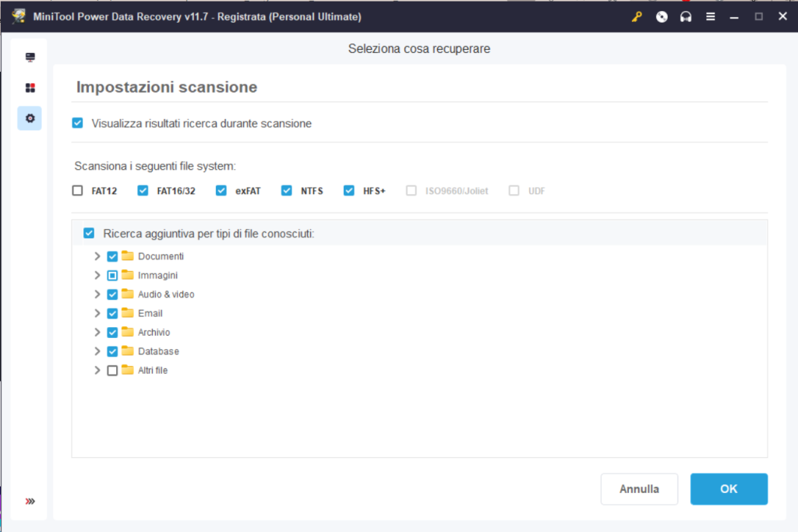
Task: Click the Email folder icon
Action: point(128,313)
